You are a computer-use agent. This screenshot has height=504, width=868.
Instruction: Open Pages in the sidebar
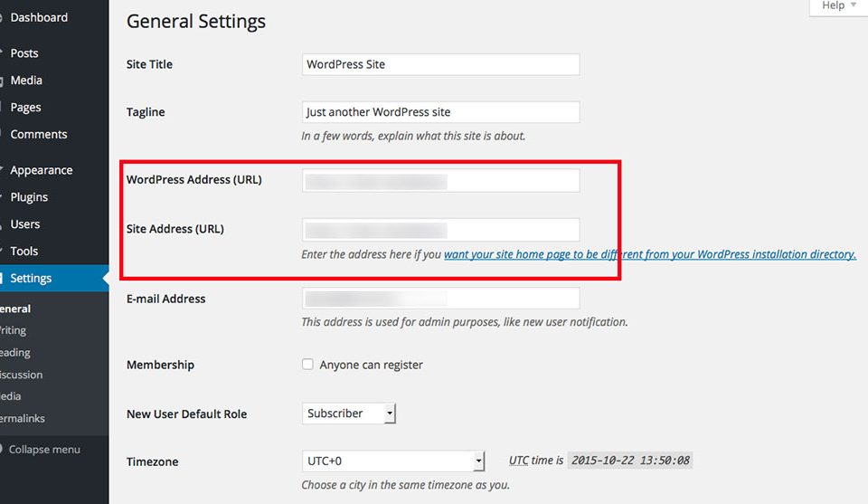pos(25,108)
